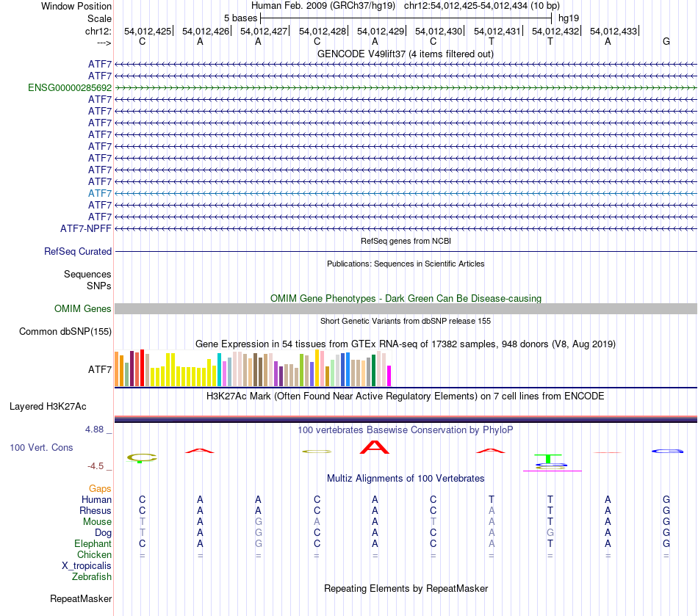Click 'Repeating Elements by RepeatMasker' title
This screenshot has width=698, height=616.
tap(406, 588)
